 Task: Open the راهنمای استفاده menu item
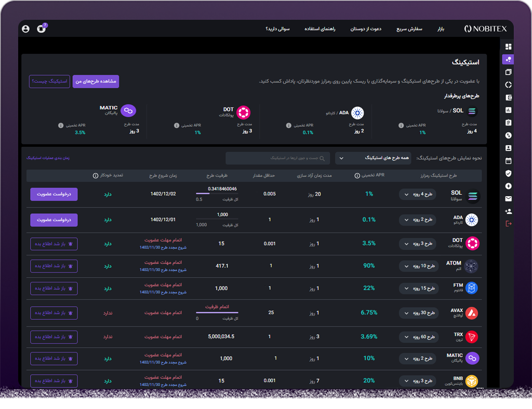320,29
